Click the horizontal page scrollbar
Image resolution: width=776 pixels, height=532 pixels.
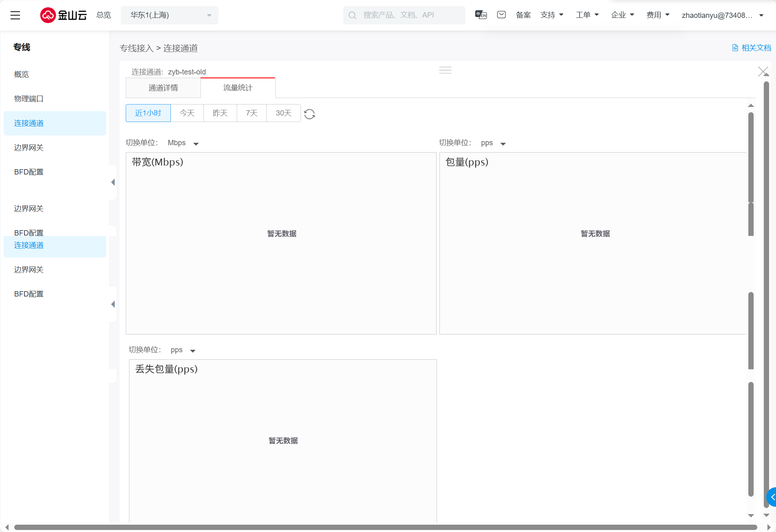pos(386,528)
